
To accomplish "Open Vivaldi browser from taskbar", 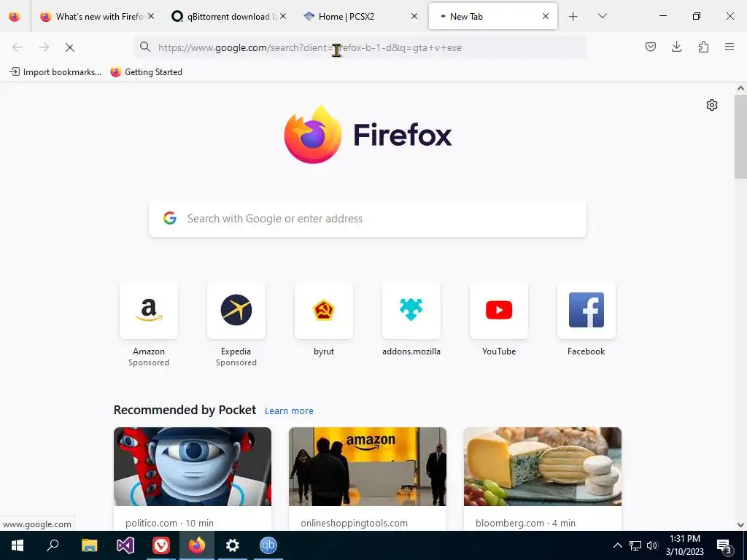I will 161,545.
